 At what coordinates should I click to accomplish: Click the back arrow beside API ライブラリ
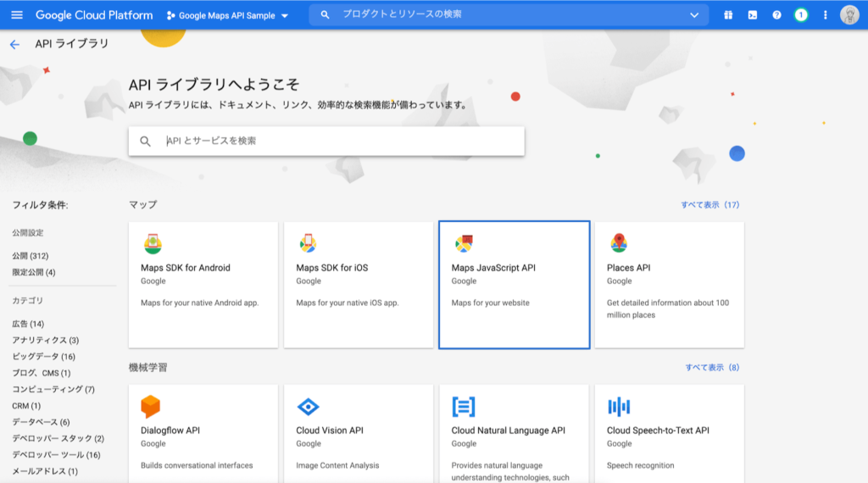[x=14, y=44]
